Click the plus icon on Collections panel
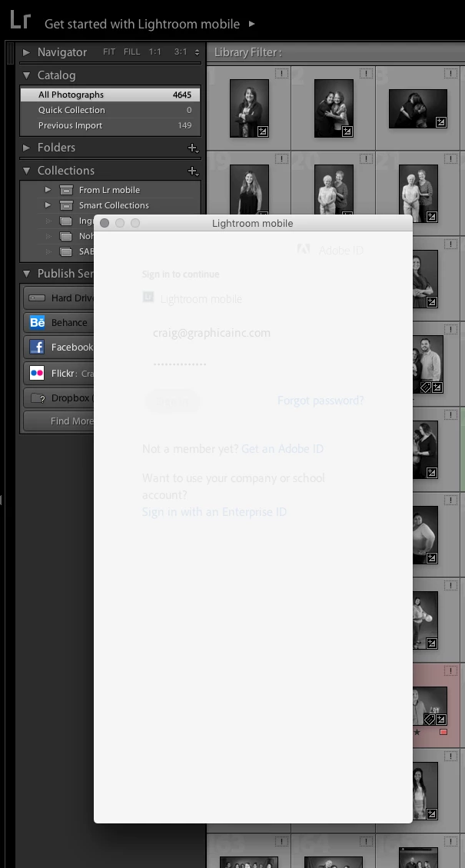The width and height of the screenshot is (465, 868). 193,171
